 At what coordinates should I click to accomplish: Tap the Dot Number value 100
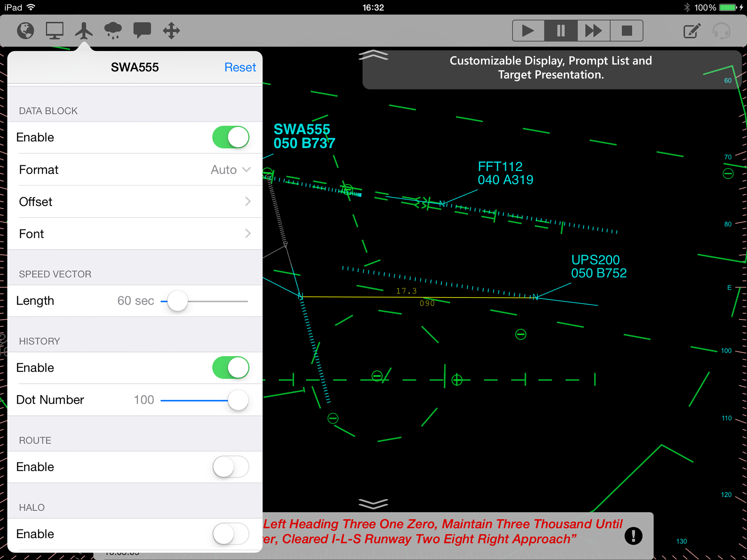tap(144, 400)
